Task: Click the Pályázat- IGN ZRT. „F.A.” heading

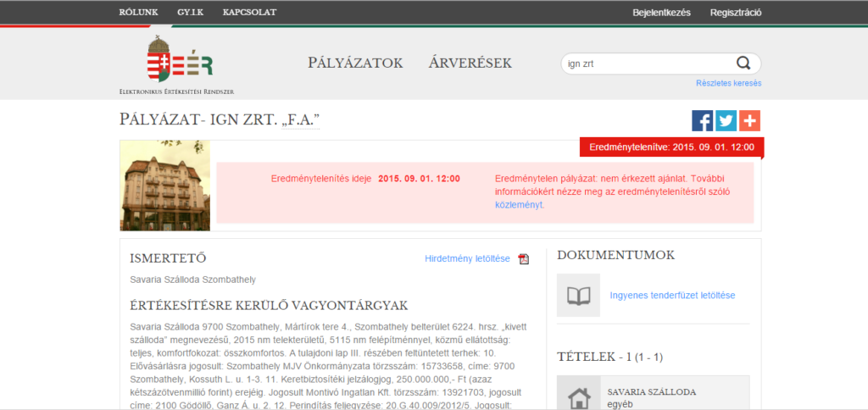Action: [x=220, y=119]
